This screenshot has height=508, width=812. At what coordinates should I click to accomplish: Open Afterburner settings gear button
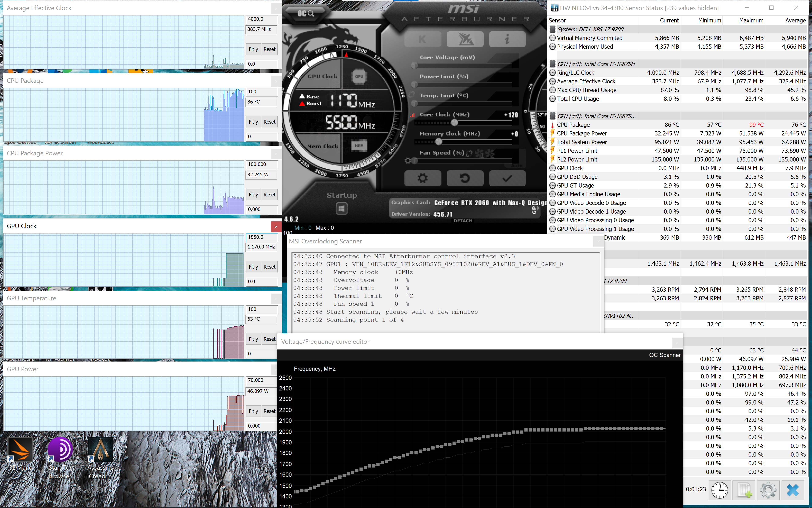[422, 178]
